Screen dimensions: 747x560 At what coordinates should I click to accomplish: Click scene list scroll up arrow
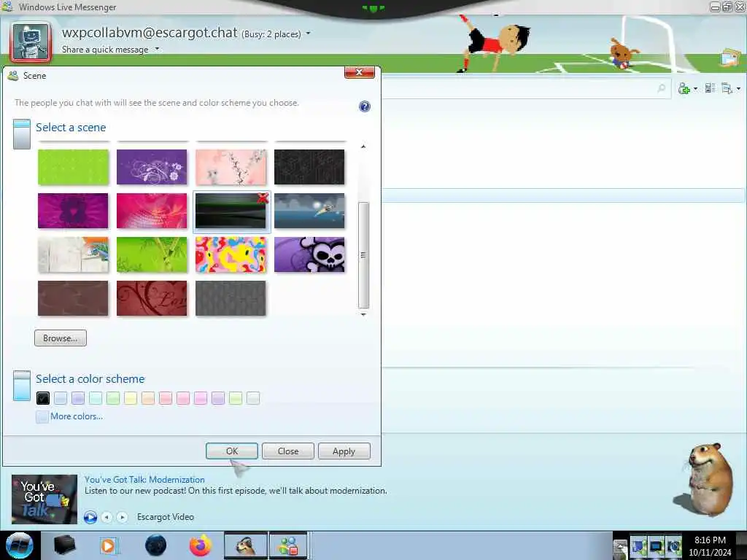tap(363, 147)
